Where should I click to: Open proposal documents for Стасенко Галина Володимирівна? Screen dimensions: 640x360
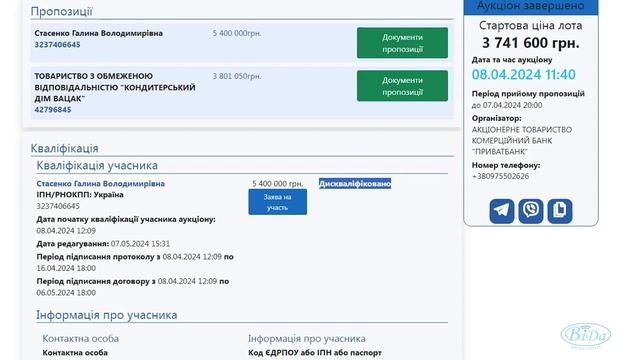click(x=402, y=43)
